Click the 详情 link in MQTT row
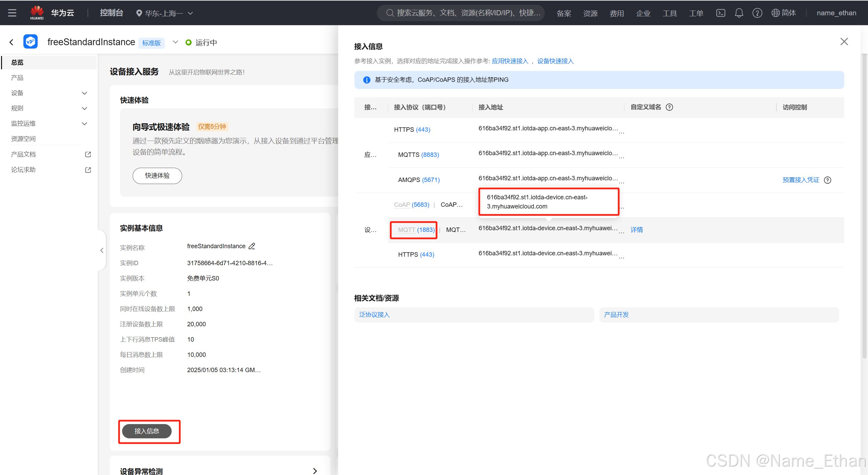Viewport: 868px width, 475px height. click(637, 230)
